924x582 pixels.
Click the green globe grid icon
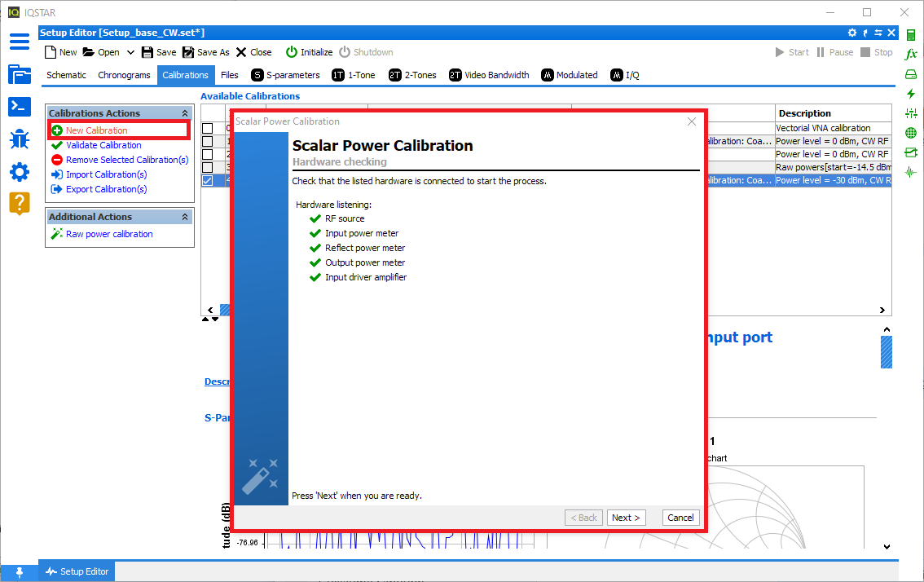(911, 133)
